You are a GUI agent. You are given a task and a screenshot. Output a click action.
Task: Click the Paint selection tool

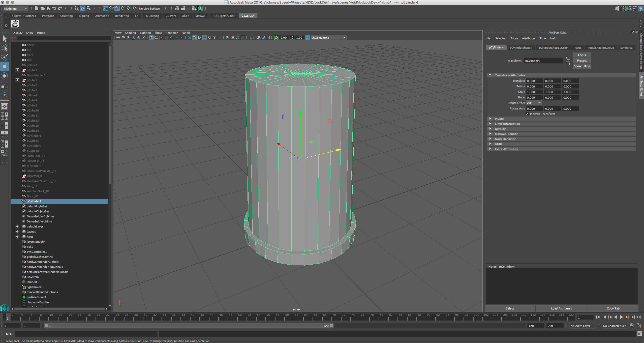[x=5, y=57]
